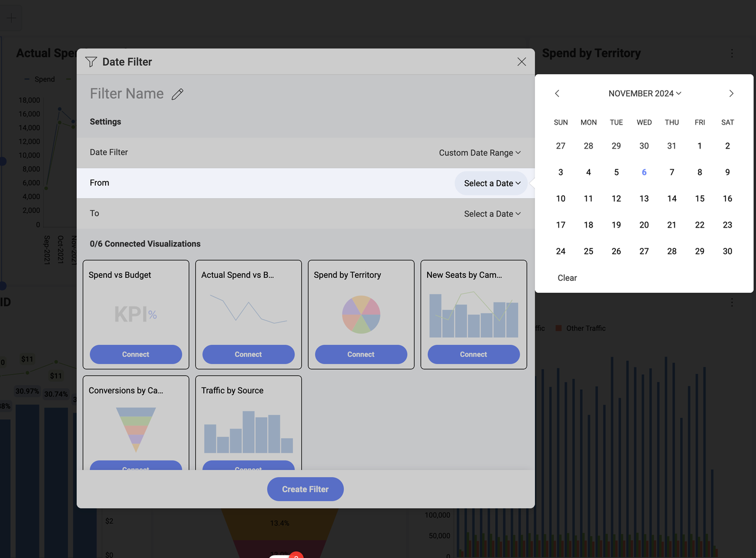
Task: Connect the Spend by Territory visualization
Action: click(361, 354)
